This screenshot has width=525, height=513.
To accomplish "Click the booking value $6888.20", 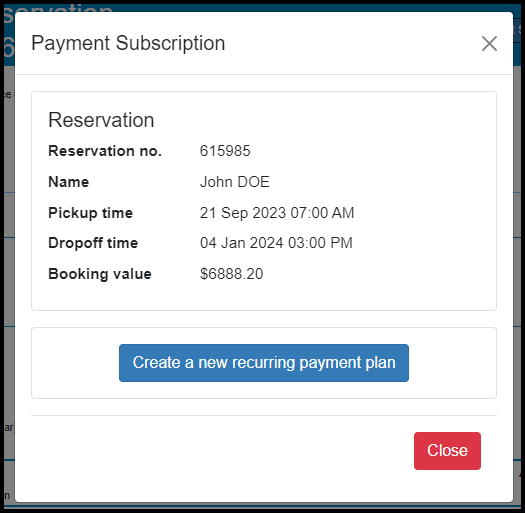I will (231, 274).
